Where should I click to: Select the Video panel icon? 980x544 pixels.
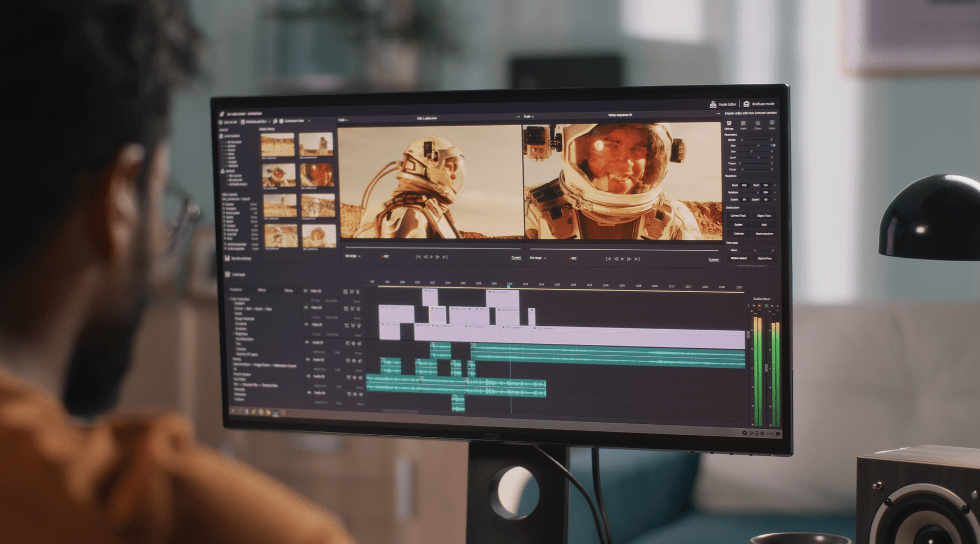click(x=772, y=123)
